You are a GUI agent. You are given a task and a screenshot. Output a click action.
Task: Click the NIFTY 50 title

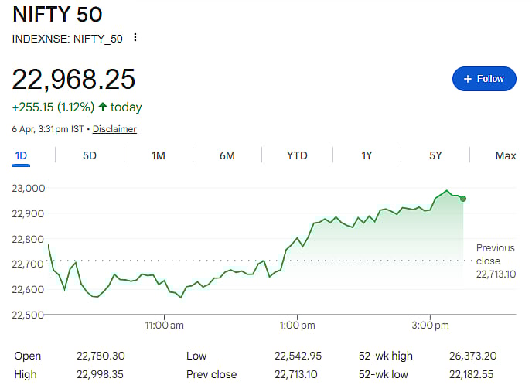56,15
